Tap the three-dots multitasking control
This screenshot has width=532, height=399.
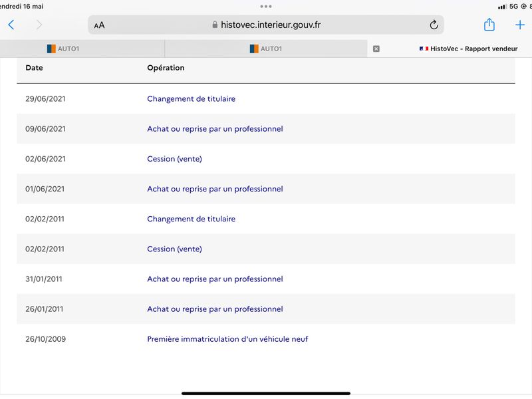click(265, 7)
